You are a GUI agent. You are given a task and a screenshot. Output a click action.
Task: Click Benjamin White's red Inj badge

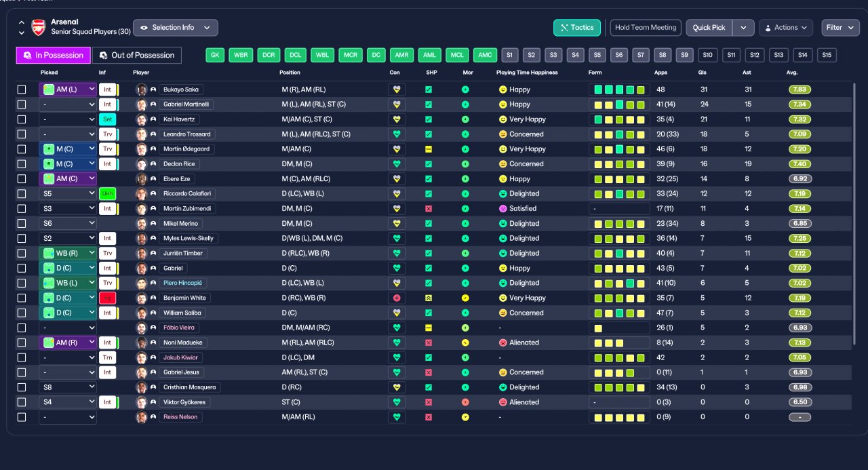[x=107, y=298]
